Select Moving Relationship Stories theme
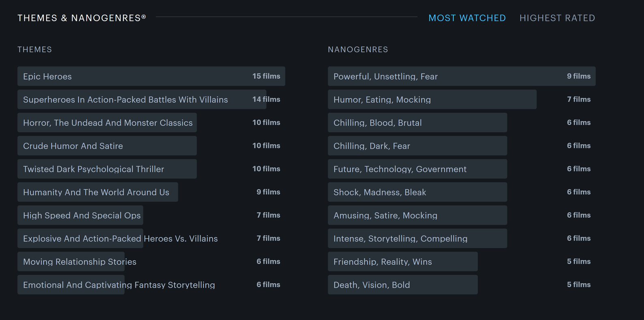The image size is (644, 320). pos(80,262)
